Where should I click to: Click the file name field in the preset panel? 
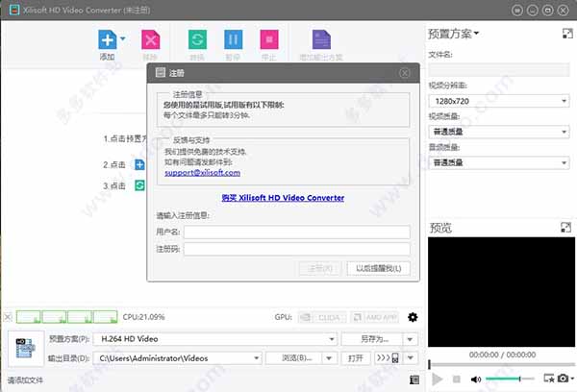(498, 69)
